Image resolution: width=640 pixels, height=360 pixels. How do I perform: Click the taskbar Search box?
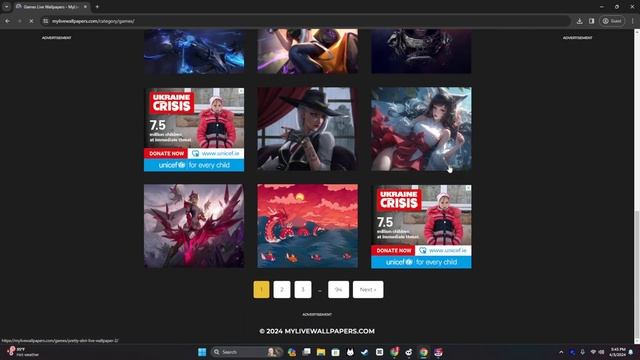tap(247, 352)
